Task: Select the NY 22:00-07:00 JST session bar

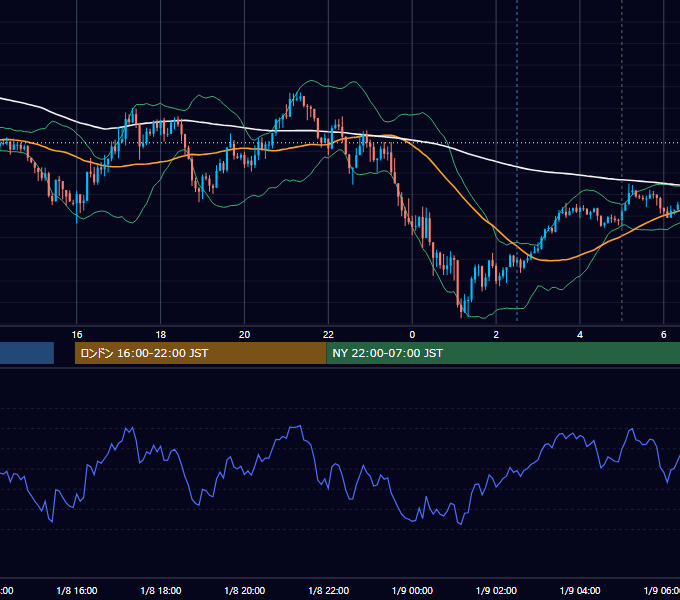Action: point(503,353)
